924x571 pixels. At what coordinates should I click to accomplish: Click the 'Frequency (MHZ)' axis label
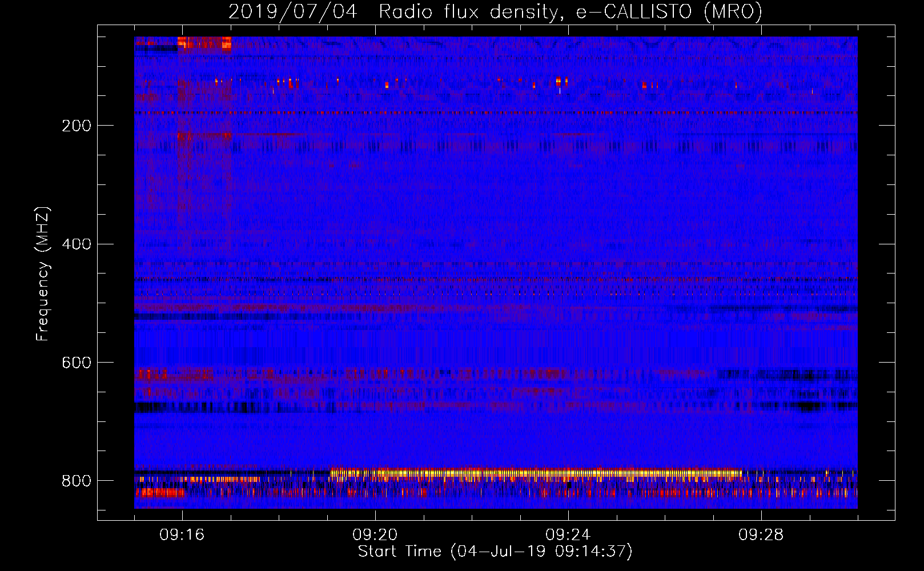pos(43,274)
